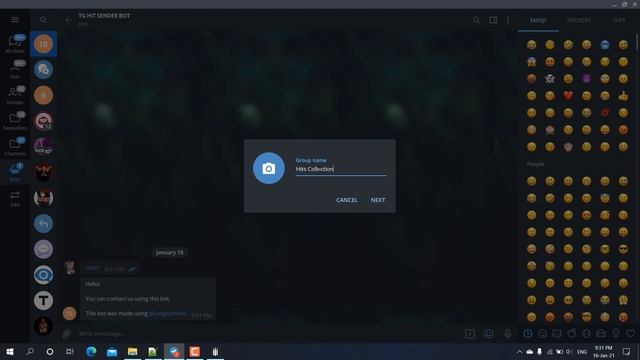This screenshot has height=360, width=640.
Task: Open Microsoft Edge from the taskbar
Action: [x=91, y=351]
